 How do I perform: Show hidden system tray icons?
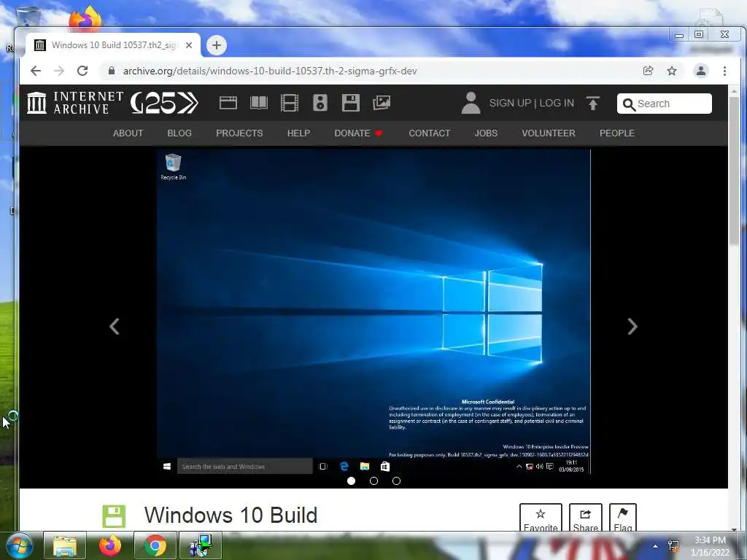[656, 546]
